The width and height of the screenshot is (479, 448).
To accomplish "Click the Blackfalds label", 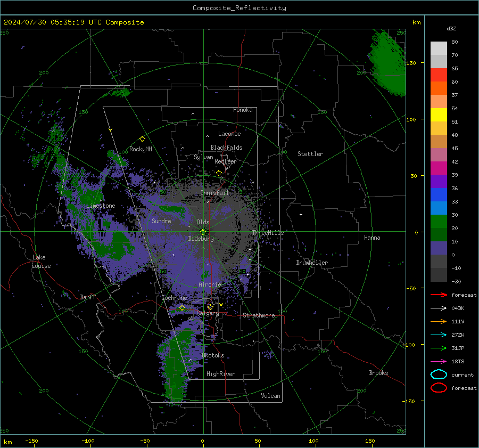I will tap(226, 148).
